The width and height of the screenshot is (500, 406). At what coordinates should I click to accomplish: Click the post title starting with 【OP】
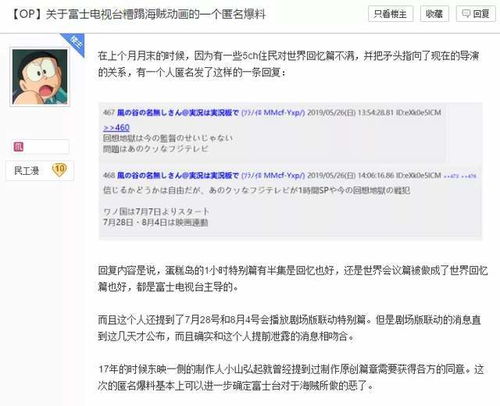pyautogui.click(x=139, y=14)
